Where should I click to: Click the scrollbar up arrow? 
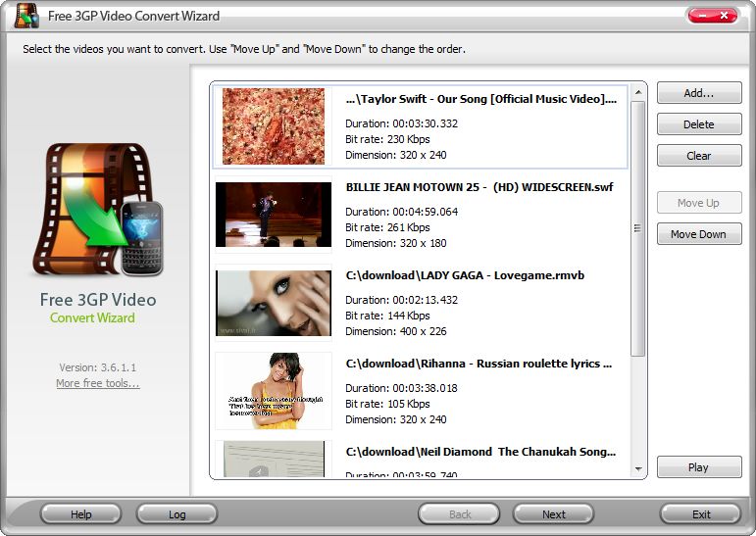638,91
